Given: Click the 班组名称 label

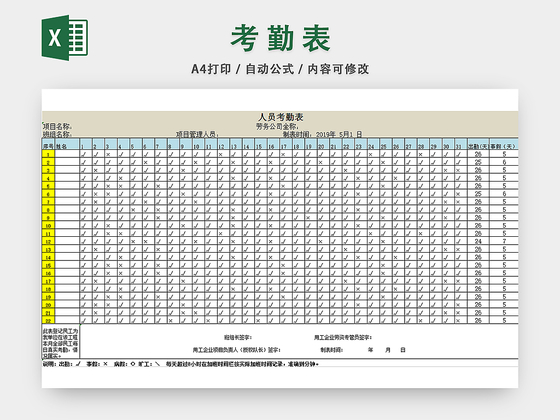Looking at the screenshot, I should pyautogui.click(x=57, y=134).
